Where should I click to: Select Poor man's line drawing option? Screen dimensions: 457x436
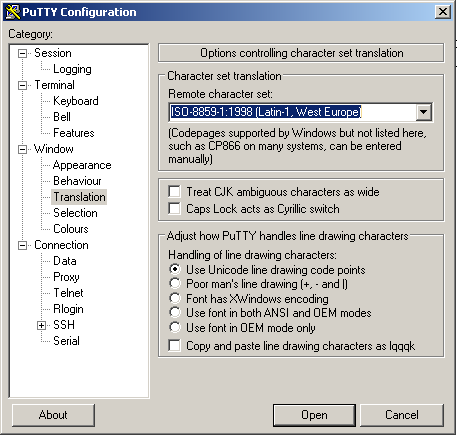click(x=175, y=284)
